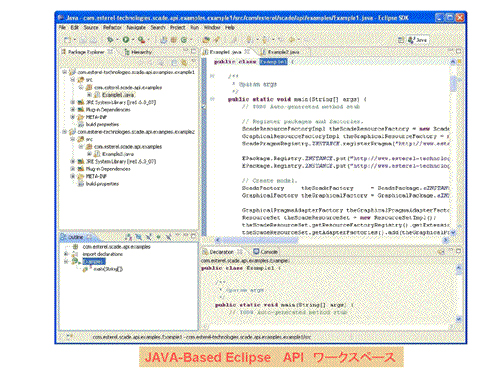Click the New Java Project icon
The width and height of the screenshot is (500, 377).
[163, 40]
